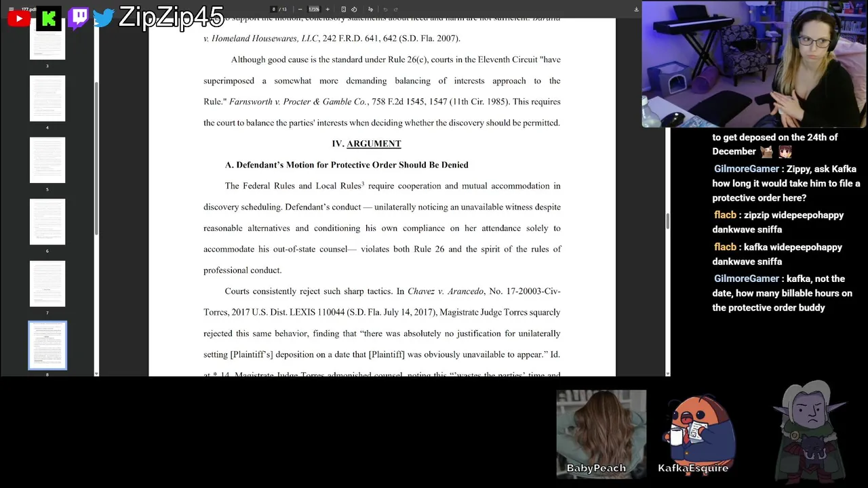
Task: Open page 6 thumbnail
Action: click(47, 222)
